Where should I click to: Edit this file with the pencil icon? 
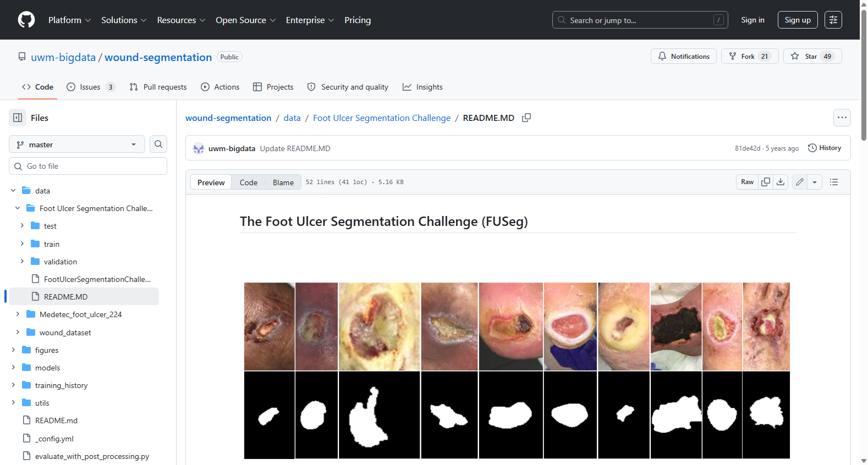coord(800,182)
